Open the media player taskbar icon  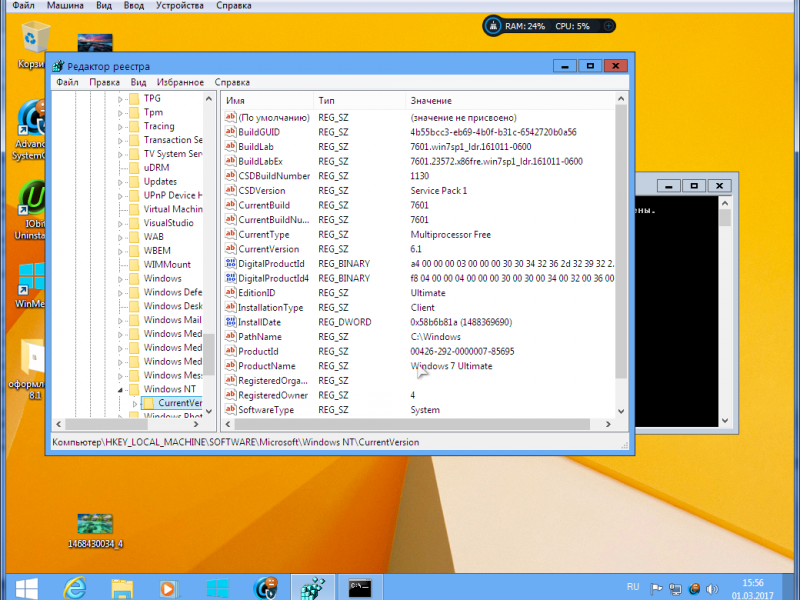coord(169,588)
